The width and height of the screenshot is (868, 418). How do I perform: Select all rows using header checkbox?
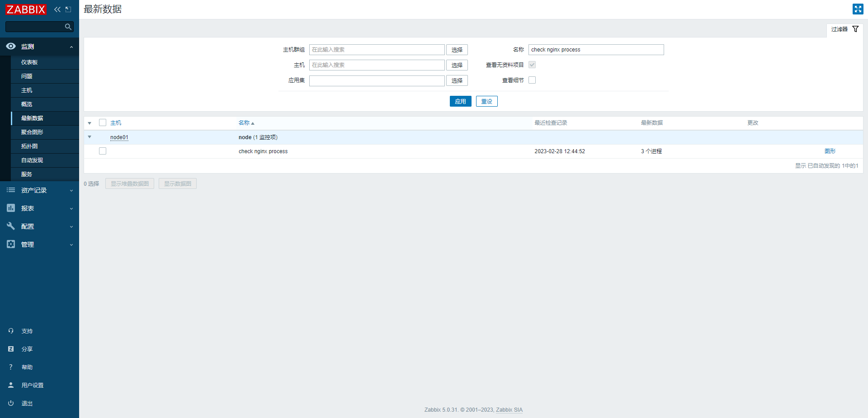point(103,122)
